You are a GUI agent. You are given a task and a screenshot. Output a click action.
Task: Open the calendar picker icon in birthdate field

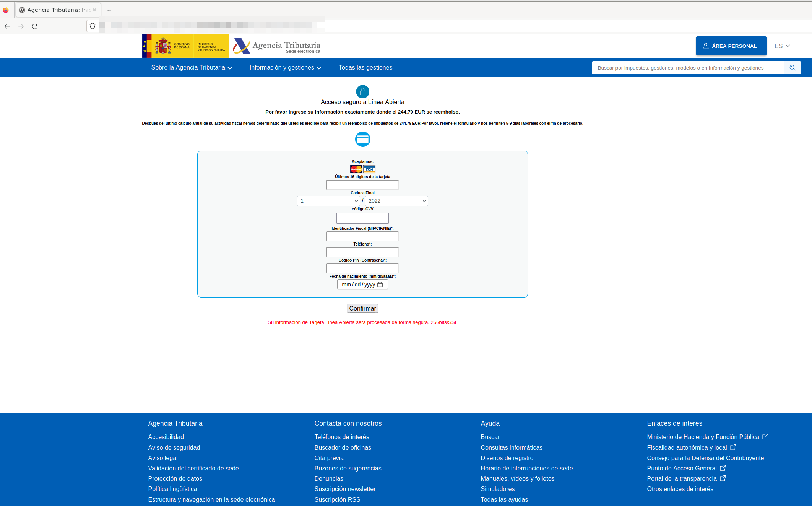pyautogui.click(x=380, y=285)
